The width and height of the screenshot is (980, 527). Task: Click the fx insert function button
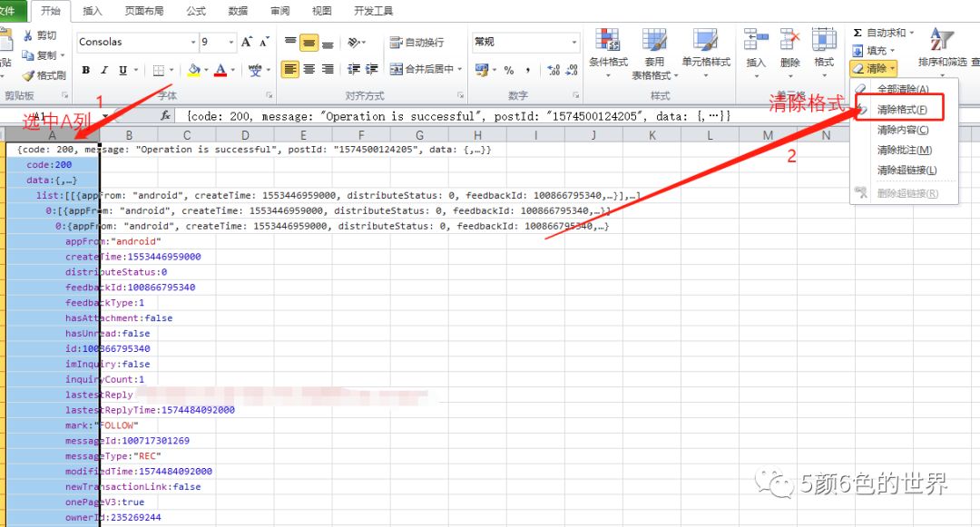tap(166, 115)
